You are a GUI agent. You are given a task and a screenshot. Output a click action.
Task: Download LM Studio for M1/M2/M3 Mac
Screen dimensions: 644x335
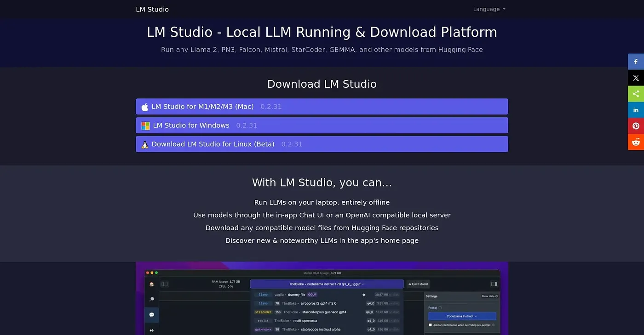point(322,107)
